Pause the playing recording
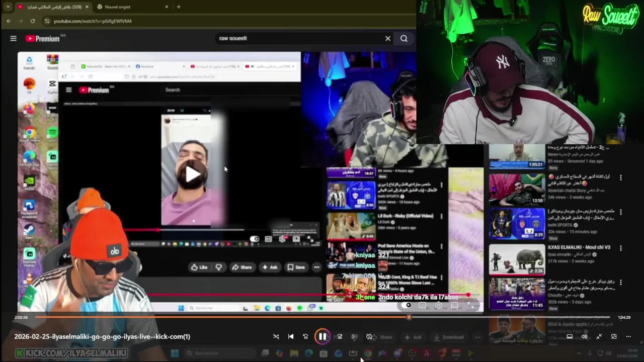This screenshot has height=362, width=644. coord(323,337)
